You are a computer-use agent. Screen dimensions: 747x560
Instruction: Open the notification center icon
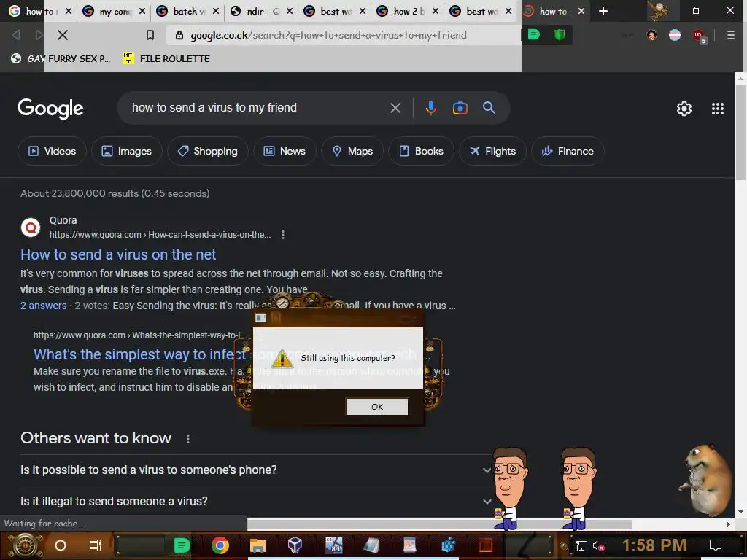pos(716,545)
